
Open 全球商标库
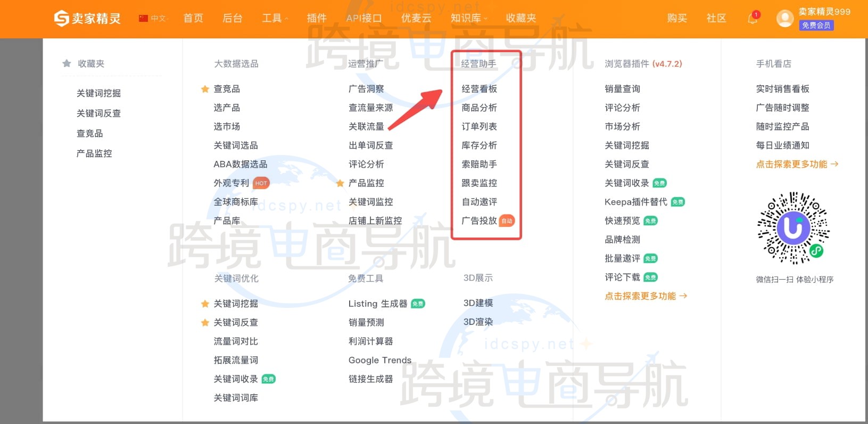coord(236,202)
